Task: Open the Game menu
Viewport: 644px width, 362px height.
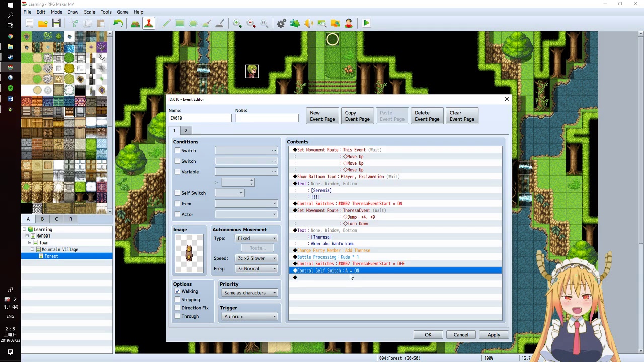Action: (122, 12)
